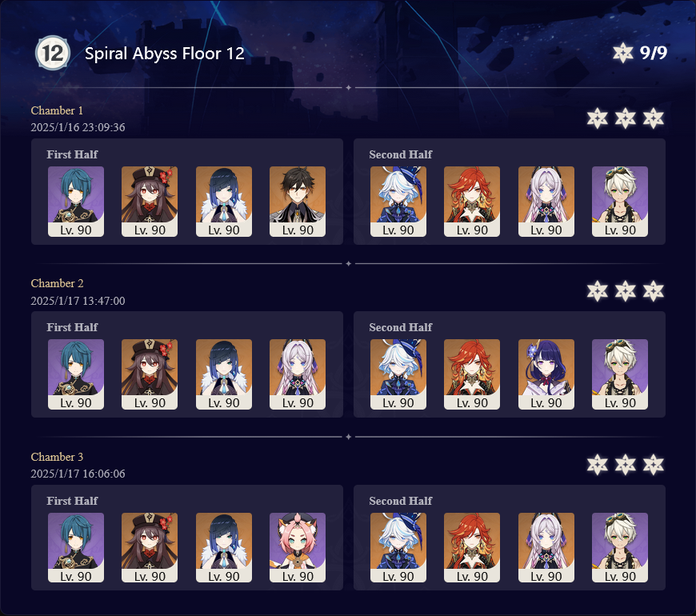Select Chamber 1 first half teal-haired character

pos(76,201)
